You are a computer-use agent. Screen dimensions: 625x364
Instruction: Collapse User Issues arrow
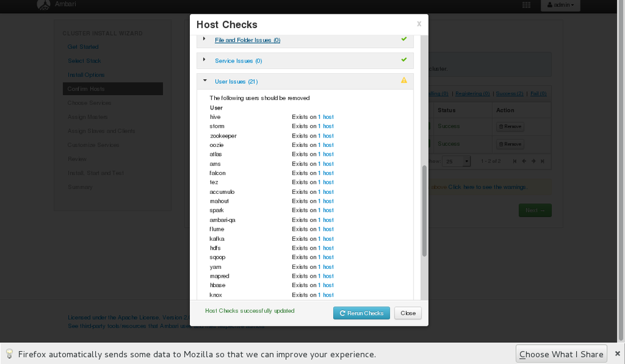click(x=205, y=81)
